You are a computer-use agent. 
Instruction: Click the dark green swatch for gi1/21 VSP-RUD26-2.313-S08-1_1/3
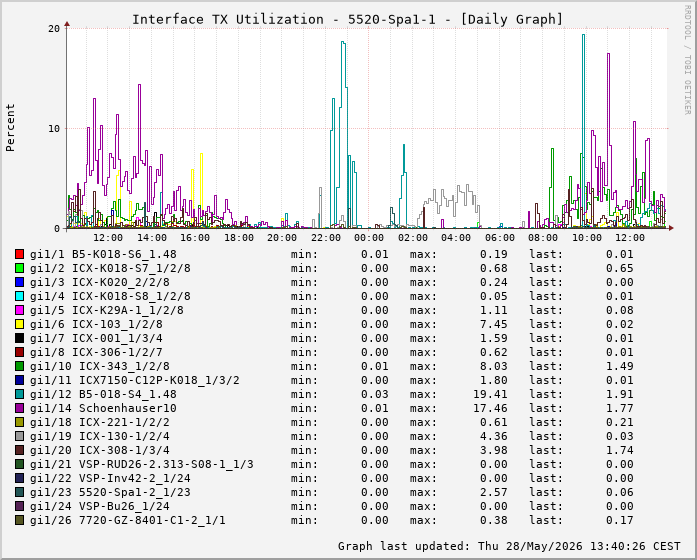pos(19,464)
